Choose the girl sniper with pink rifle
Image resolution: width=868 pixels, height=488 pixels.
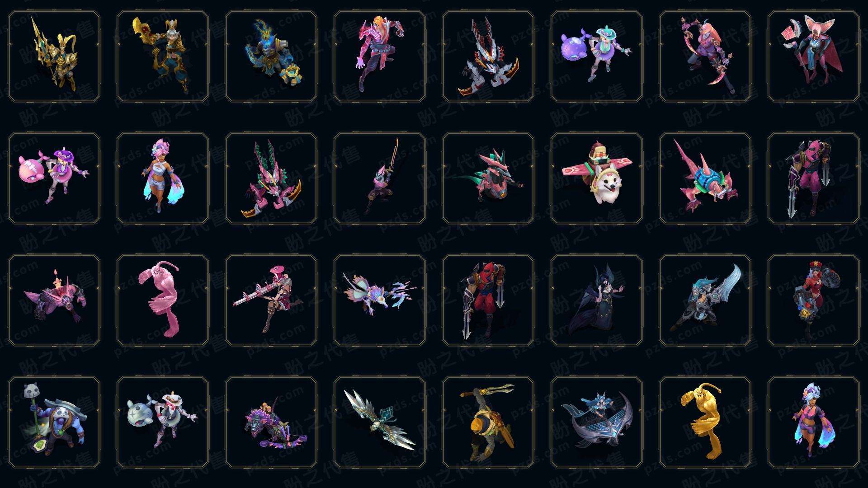271,300
